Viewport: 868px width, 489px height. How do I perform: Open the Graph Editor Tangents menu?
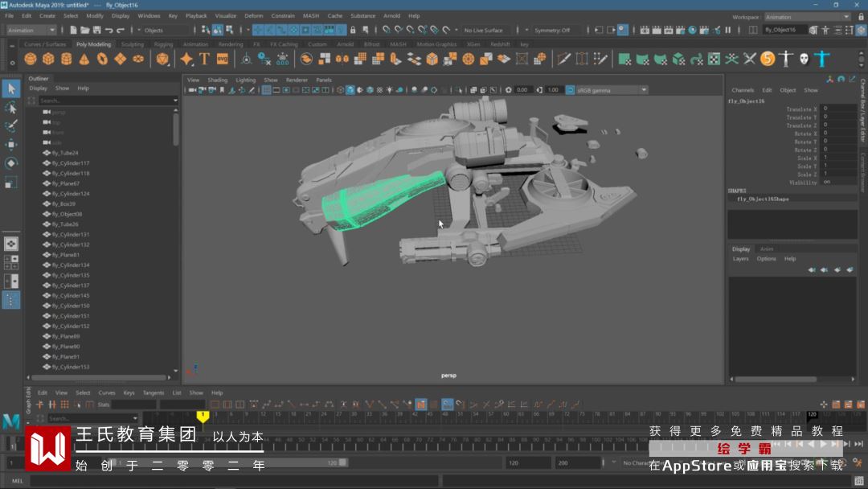(x=154, y=392)
